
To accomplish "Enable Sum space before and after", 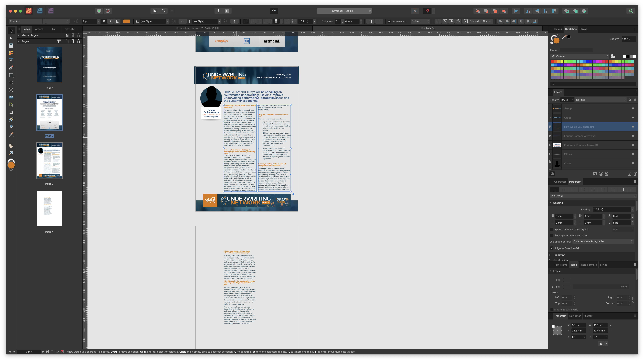I will click(552, 235).
